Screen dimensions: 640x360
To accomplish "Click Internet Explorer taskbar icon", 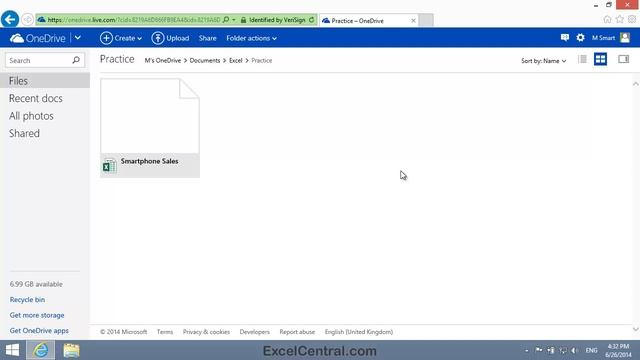I will (x=40, y=350).
